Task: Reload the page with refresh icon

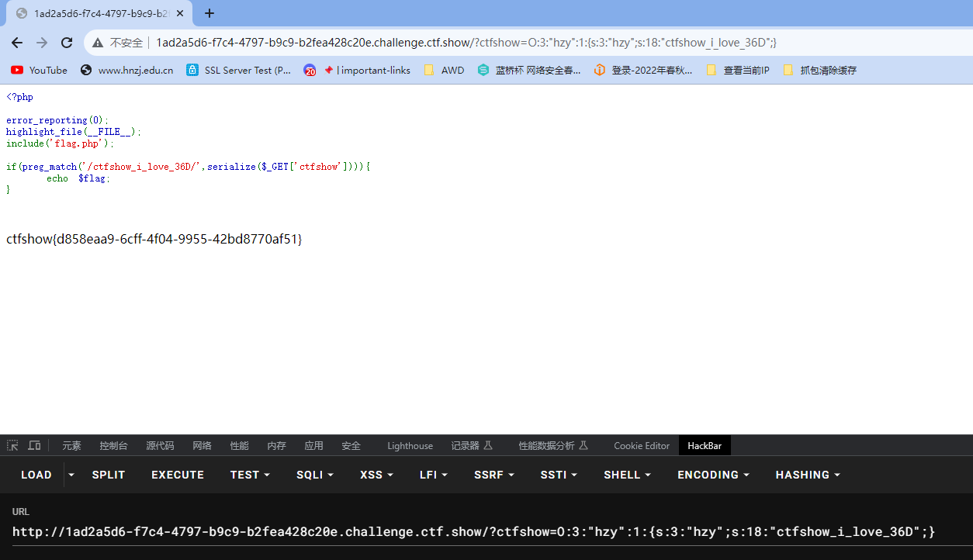Action: pos(67,43)
